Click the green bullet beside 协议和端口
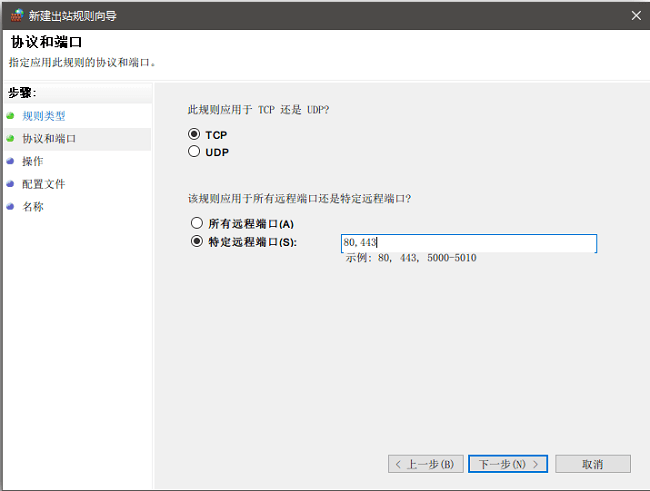 coord(11,139)
